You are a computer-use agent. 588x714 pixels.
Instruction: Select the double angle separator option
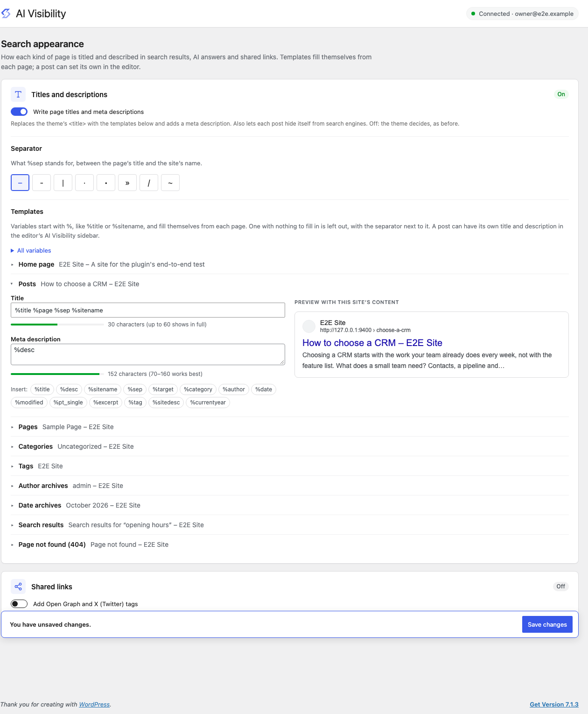point(127,183)
